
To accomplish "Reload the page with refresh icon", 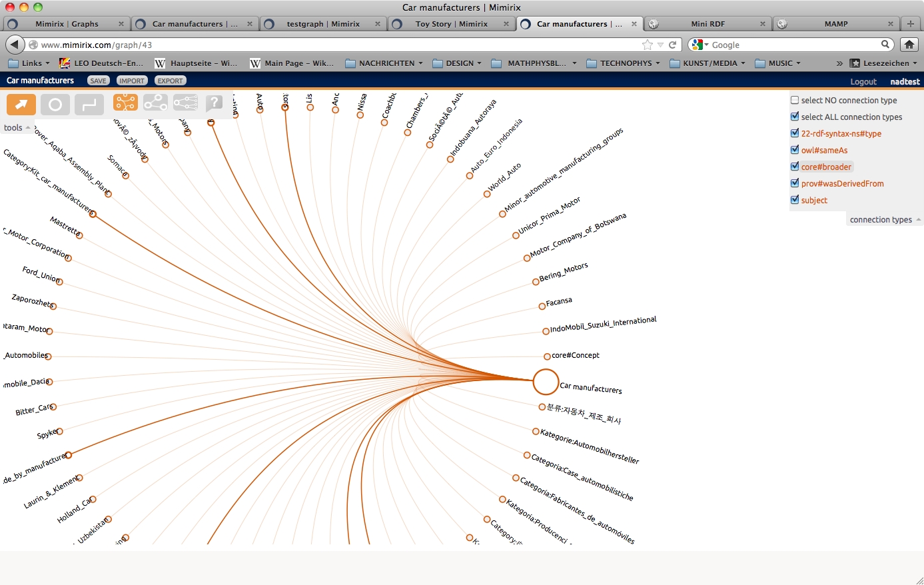I will pos(673,45).
